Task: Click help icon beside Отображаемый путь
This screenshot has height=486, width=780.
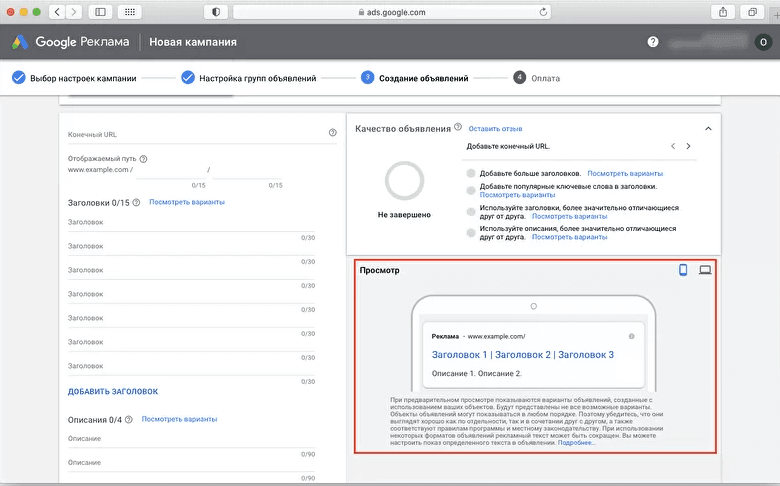Action: pos(143,159)
